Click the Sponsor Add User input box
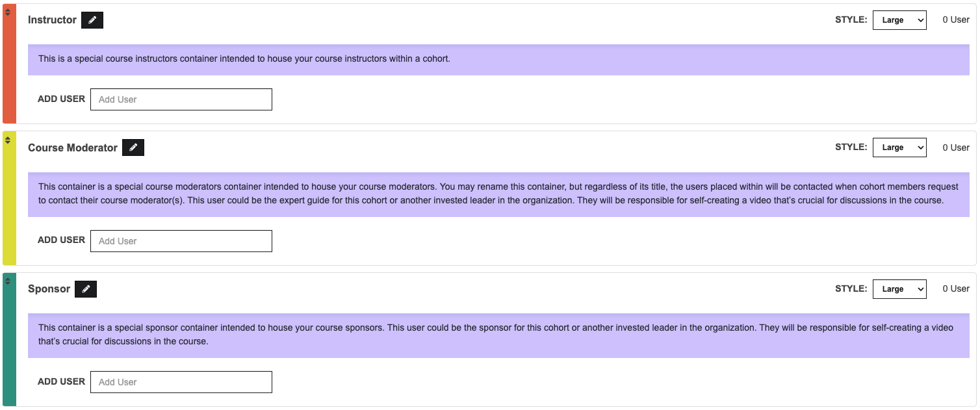980x410 pixels. [x=181, y=382]
